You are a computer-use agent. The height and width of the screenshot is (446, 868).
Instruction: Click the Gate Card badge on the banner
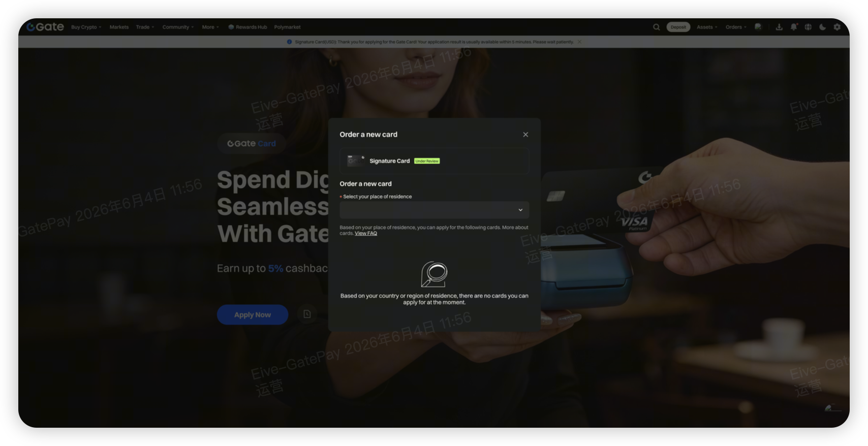tap(252, 143)
